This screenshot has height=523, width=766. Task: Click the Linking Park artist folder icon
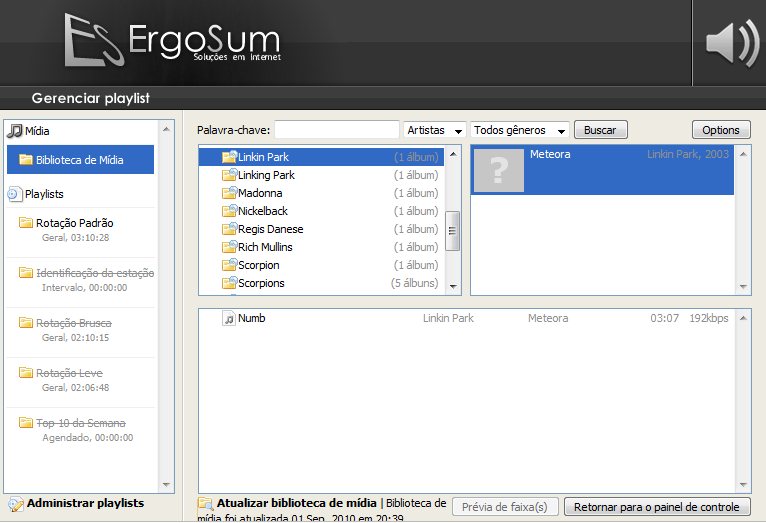click(x=229, y=175)
